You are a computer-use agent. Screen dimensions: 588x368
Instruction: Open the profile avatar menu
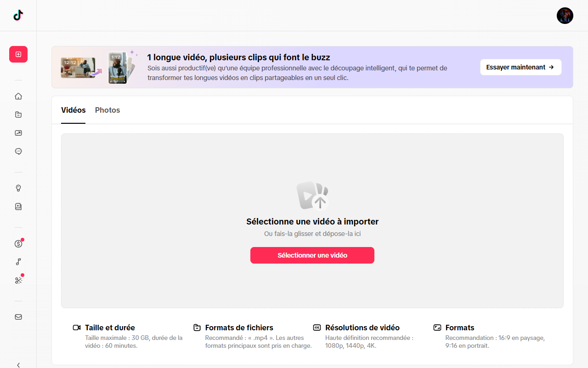pyautogui.click(x=565, y=16)
